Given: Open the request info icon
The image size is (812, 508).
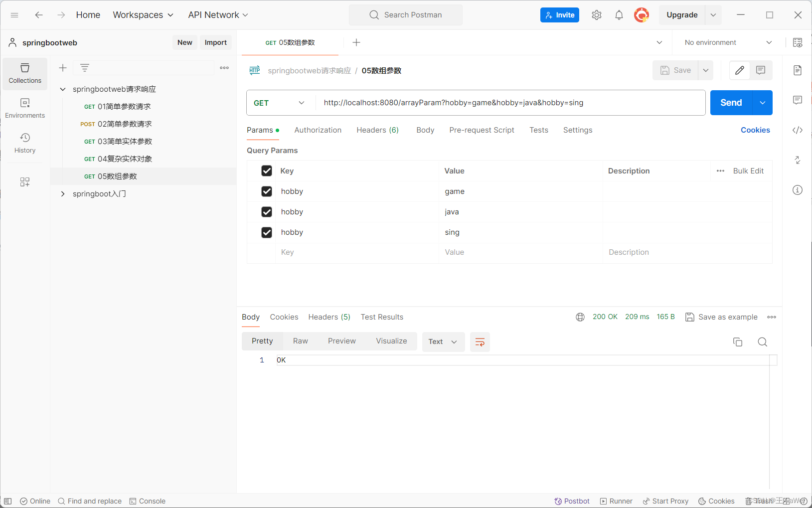Looking at the screenshot, I should (798, 190).
